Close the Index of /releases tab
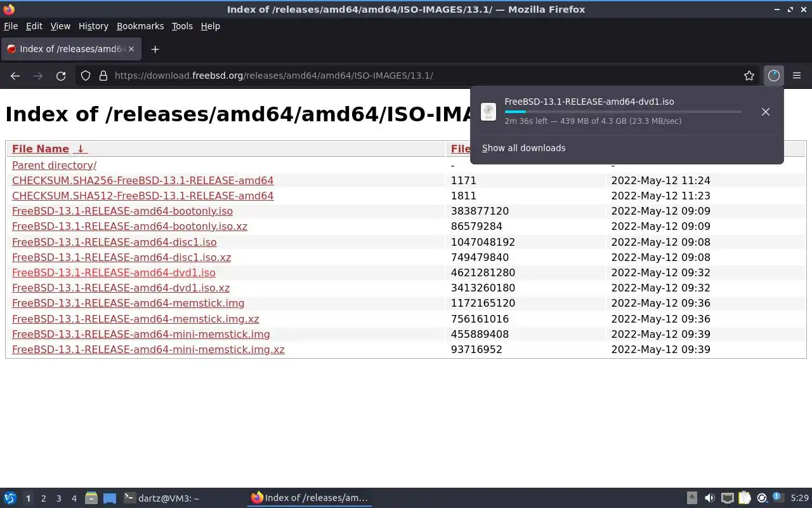Image resolution: width=812 pixels, height=508 pixels. pos(131,49)
